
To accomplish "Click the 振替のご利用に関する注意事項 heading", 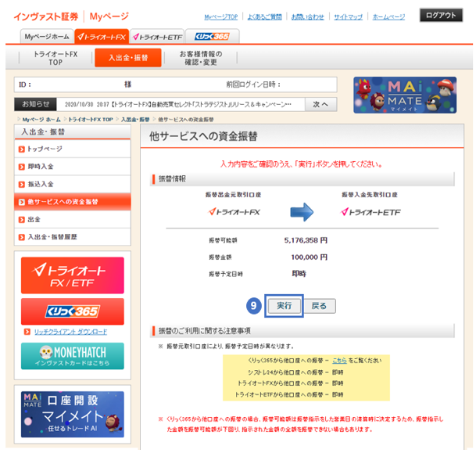I will (x=204, y=331).
